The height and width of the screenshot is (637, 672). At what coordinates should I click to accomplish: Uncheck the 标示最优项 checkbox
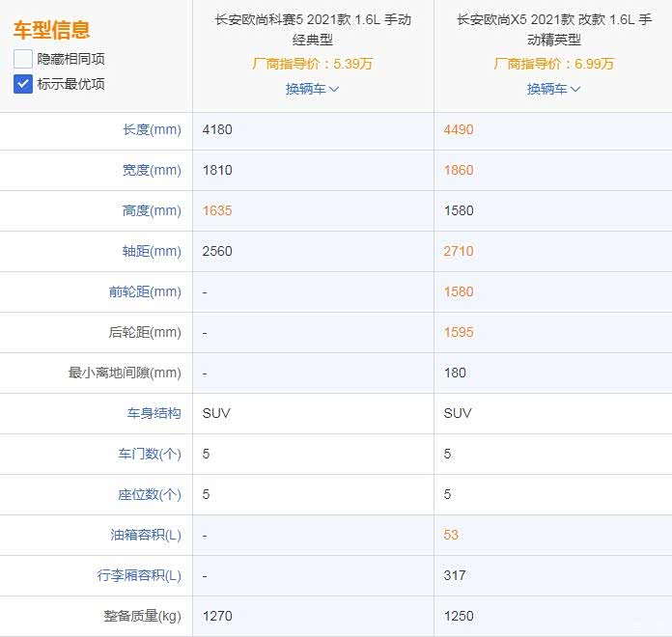(x=23, y=84)
